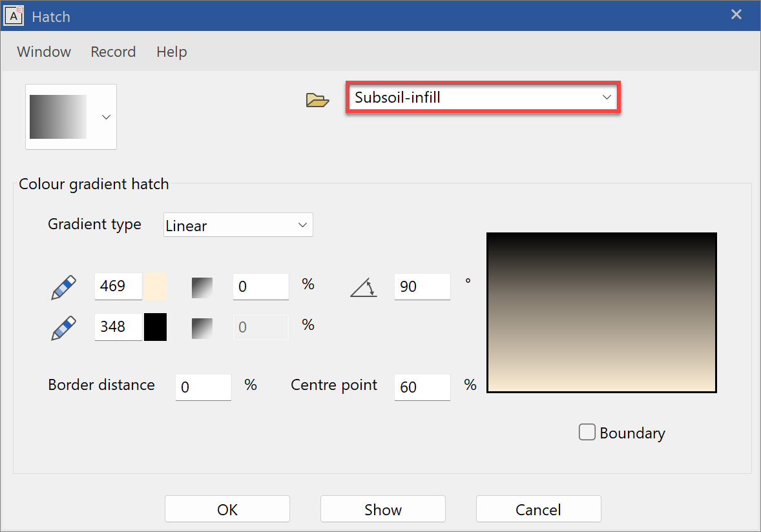Click the second gradient intensity icon
The width and height of the screenshot is (761, 532).
pyautogui.click(x=202, y=328)
